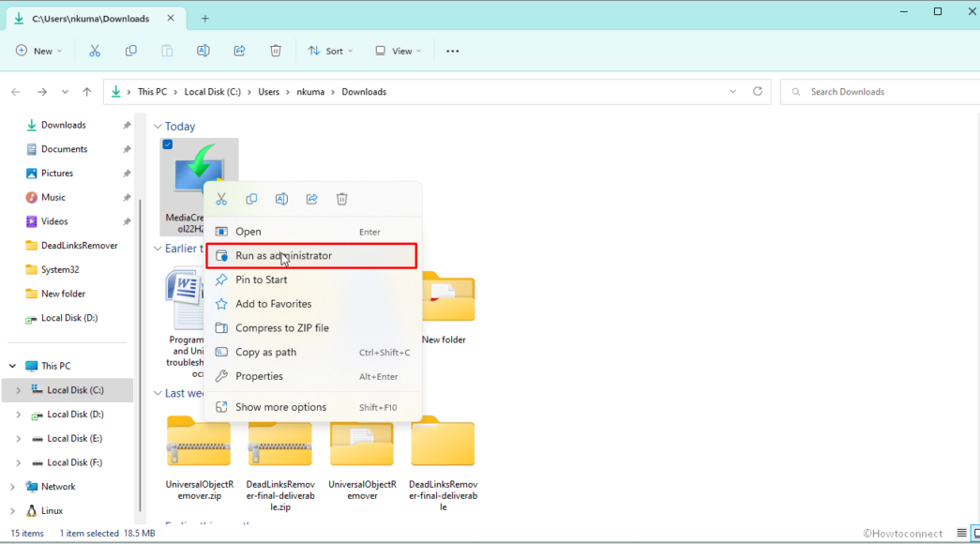Open the Sort dropdown menu
Screen dimensions: 980x544
point(325,51)
